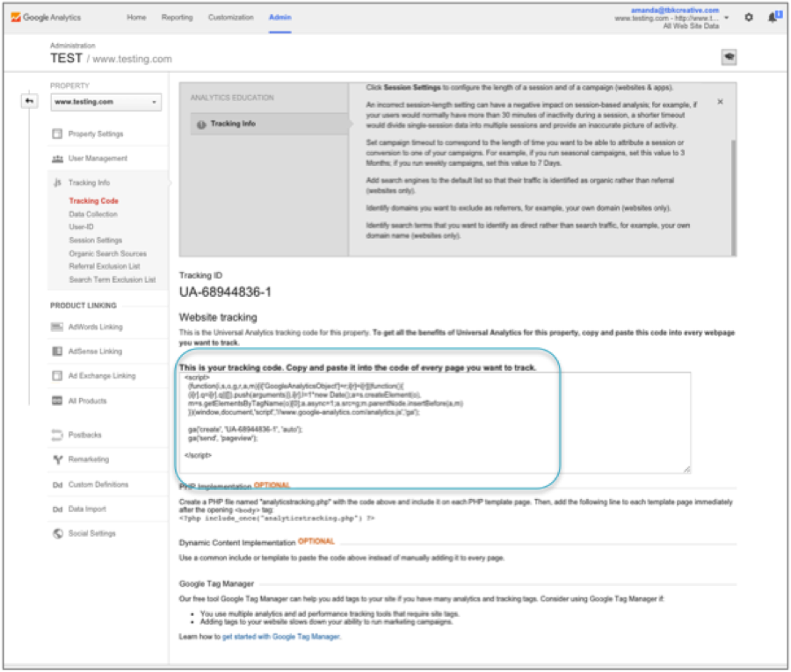Select Tracking Info in Analytics Education
Viewport: 791px width, 672px height.
click(270, 124)
